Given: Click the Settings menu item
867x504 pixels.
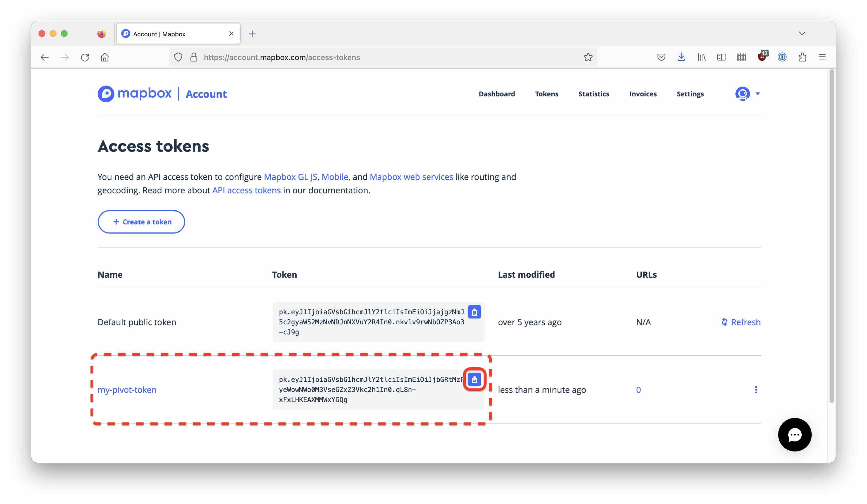Looking at the screenshot, I should pos(690,93).
